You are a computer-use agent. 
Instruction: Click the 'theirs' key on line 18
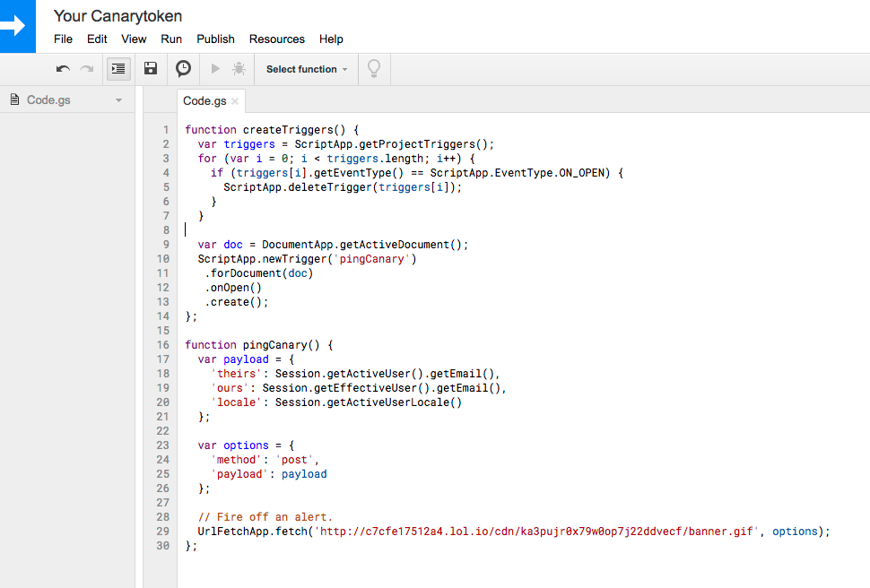click(x=236, y=374)
